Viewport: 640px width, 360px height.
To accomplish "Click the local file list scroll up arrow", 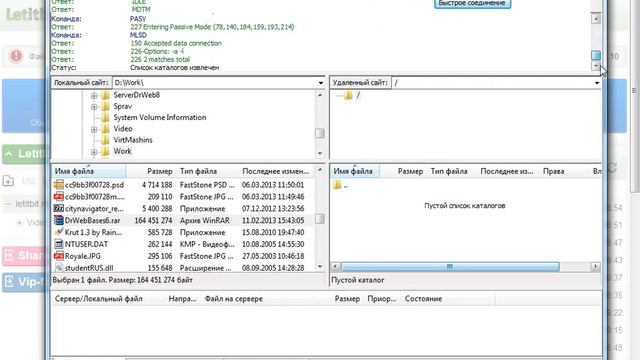I will (320, 170).
